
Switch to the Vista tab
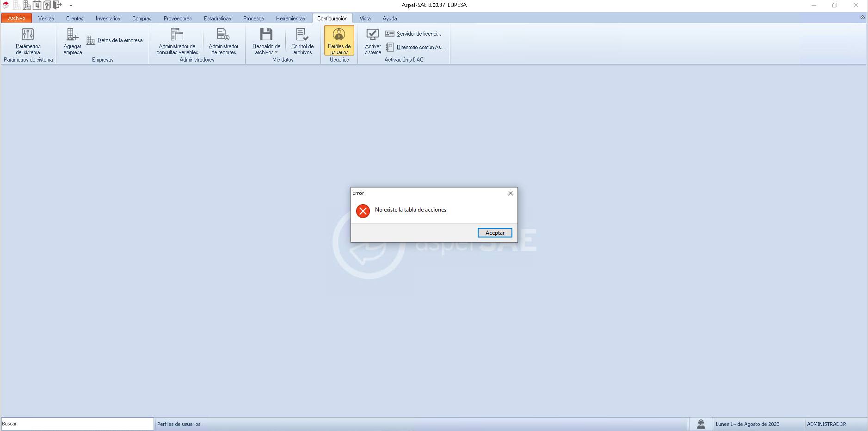365,19
